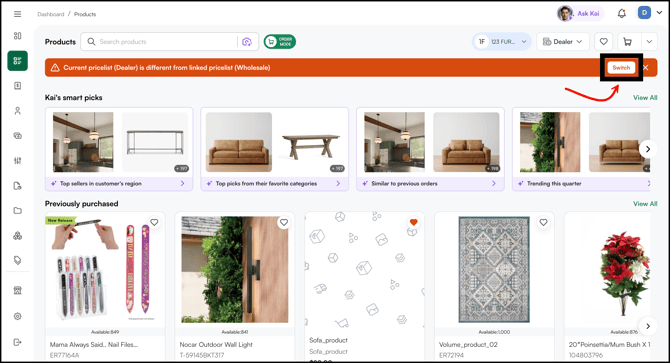Click the Switch pricelist button
This screenshot has height=363, width=670.
[621, 67]
